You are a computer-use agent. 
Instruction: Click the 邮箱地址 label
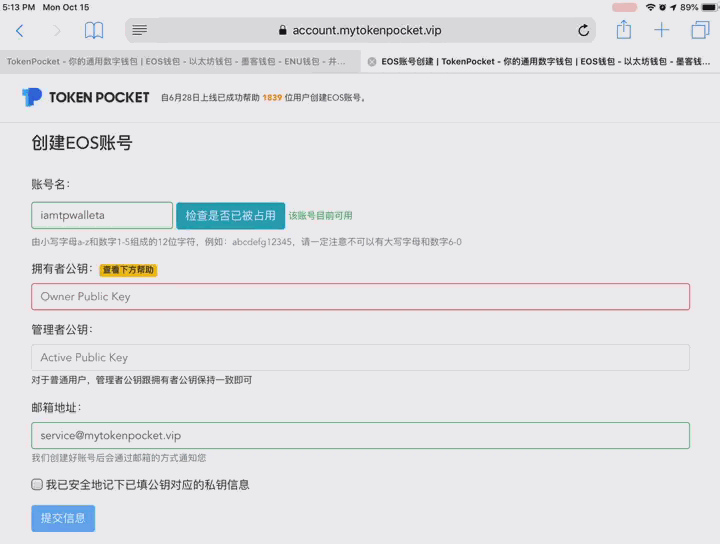coord(56,407)
